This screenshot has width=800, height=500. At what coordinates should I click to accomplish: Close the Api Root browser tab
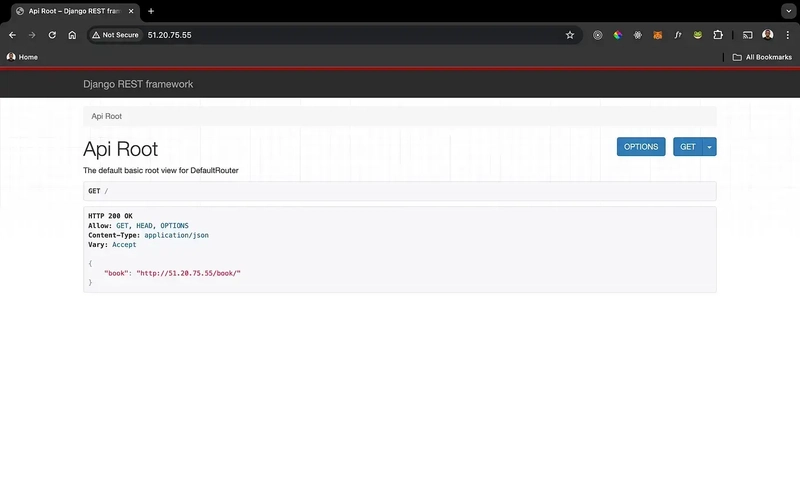click(131, 11)
